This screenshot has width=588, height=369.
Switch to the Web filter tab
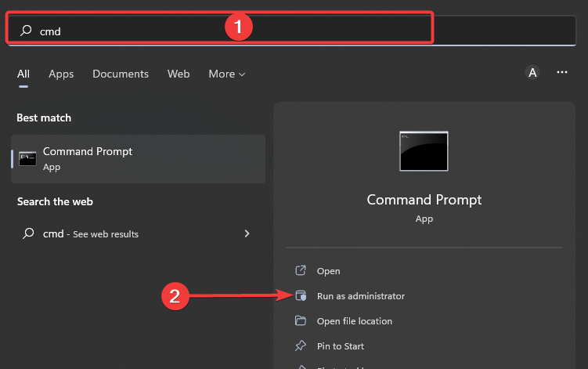[x=179, y=74]
